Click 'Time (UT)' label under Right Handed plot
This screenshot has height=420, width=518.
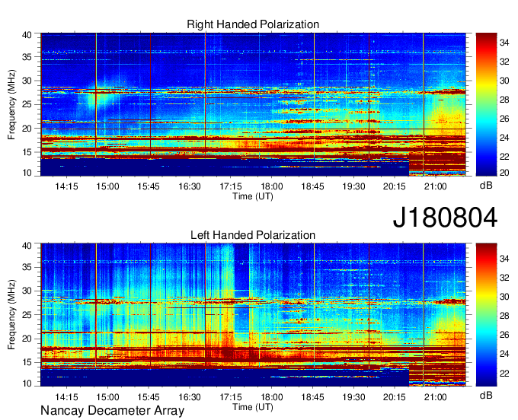point(253,196)
